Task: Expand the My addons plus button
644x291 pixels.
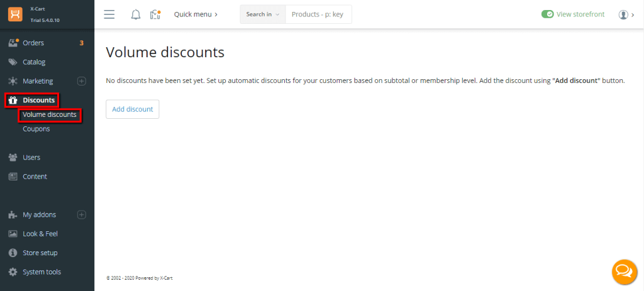Action: click(x=82, y=215)
